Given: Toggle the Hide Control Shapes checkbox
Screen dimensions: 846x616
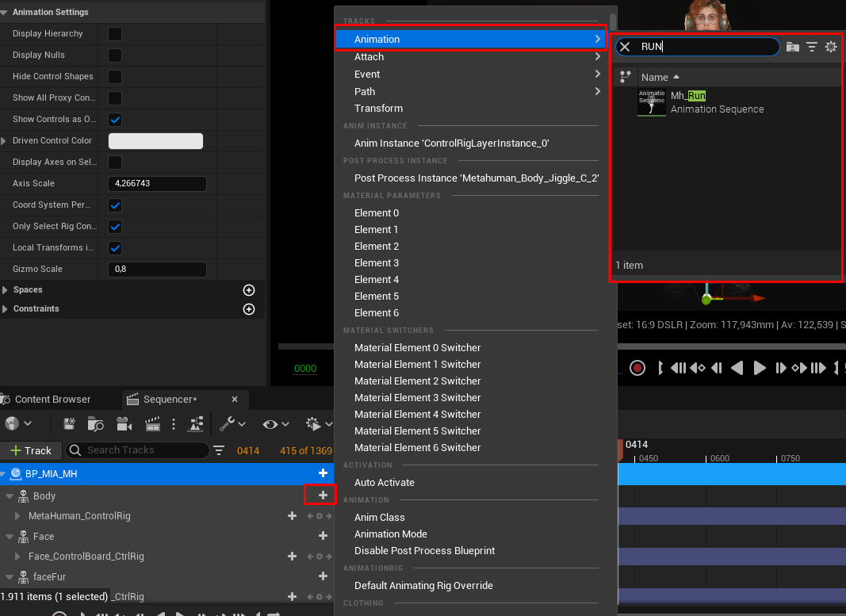Looking at the screenshot, I should click(115, 77).
